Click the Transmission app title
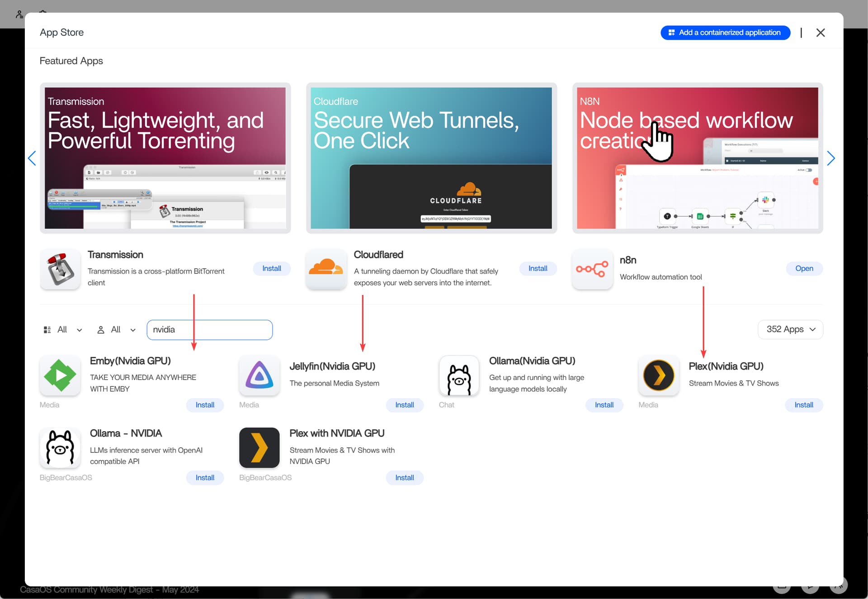The image size is (868, 599). coord(115,255)
